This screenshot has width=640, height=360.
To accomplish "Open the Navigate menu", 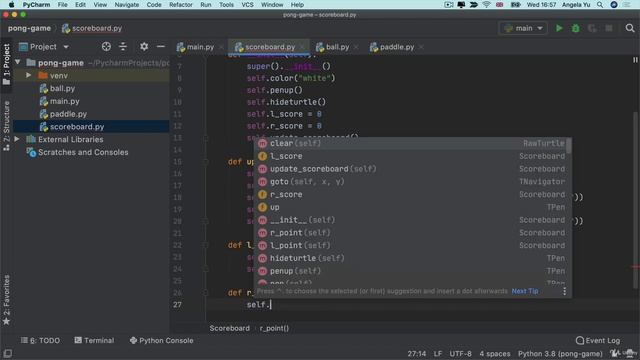I will tap(127, 5).
